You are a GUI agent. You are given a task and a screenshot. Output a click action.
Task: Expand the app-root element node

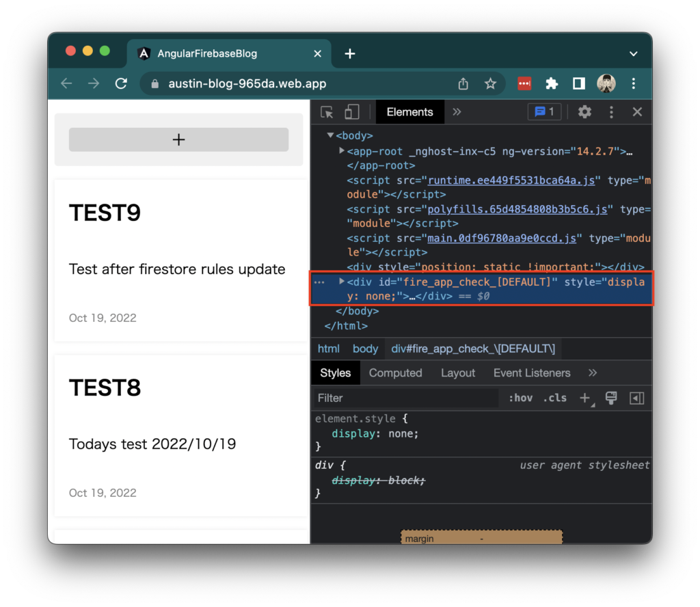(x=340, y=150)
